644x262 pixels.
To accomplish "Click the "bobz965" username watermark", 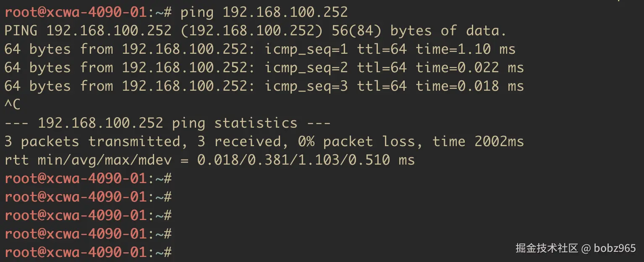I will click(x=615, y=248).
